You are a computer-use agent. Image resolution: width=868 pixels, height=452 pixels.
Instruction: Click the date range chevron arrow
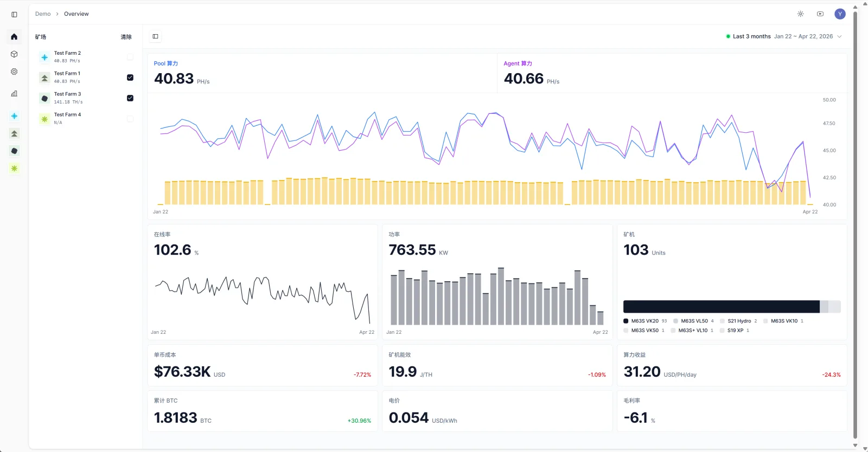[x=839, y=36]
